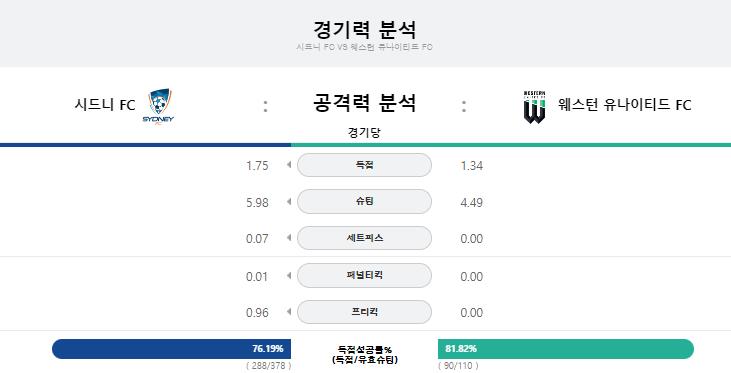
Task: Click the Western United FC crest
Action: (x=534, y=107)
